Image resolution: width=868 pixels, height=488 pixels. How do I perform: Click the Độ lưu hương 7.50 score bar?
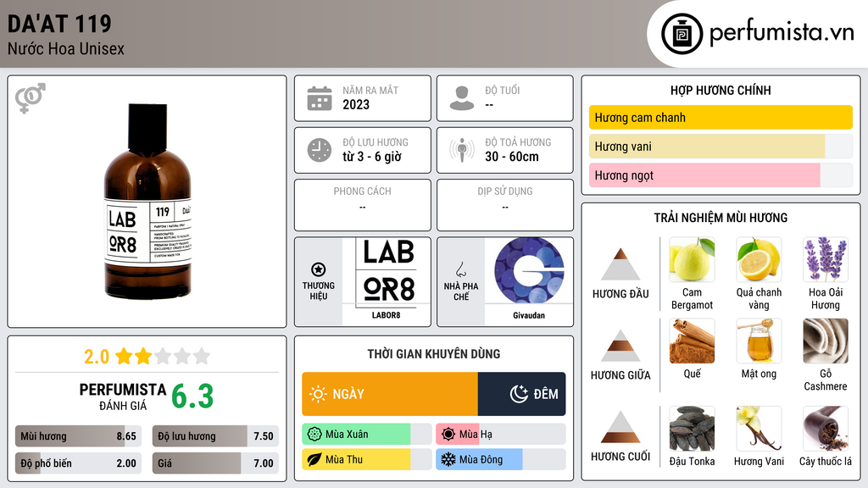click(x=215, y=436)
